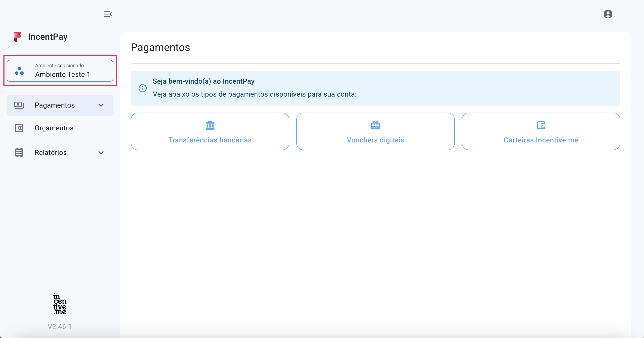Click the Orçamentos wallet icon in sidebar
The image size is (644, 338).
pos(19,128)
